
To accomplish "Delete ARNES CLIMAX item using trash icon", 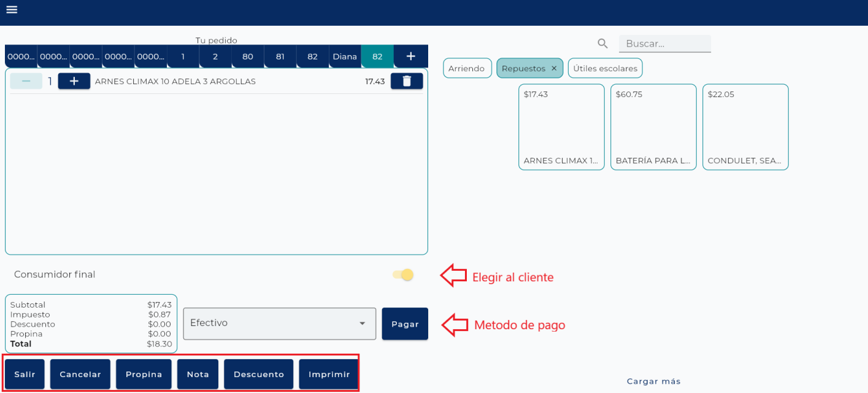I will point(407,81).
